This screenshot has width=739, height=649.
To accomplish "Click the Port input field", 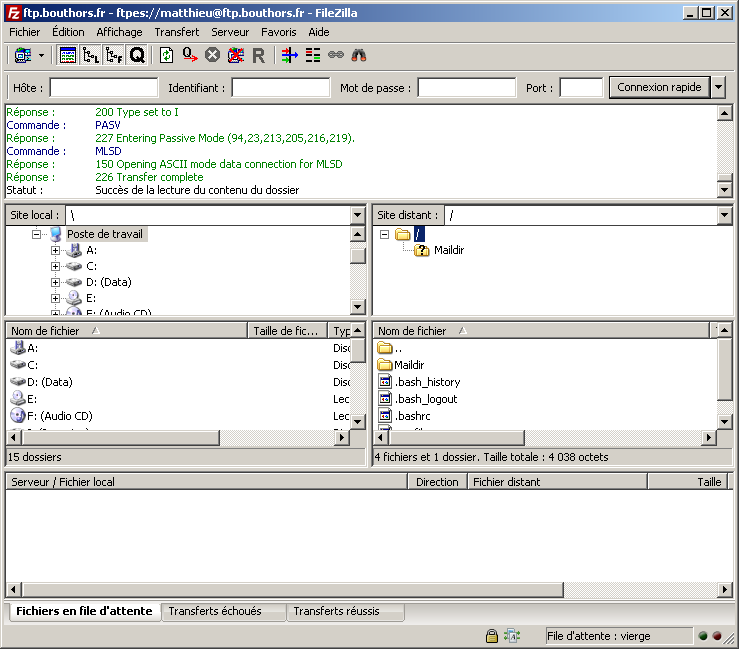I will (x=581, y=88).
